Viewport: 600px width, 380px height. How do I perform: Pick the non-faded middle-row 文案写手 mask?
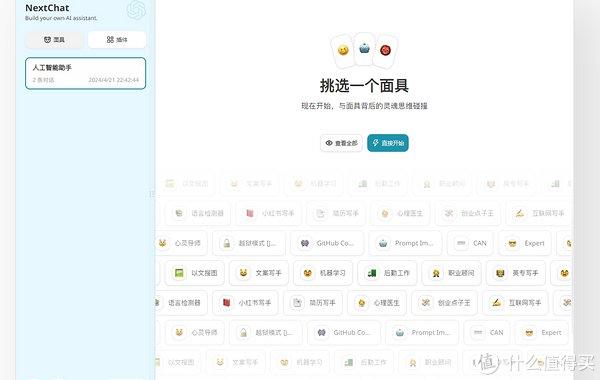(259, 273)
